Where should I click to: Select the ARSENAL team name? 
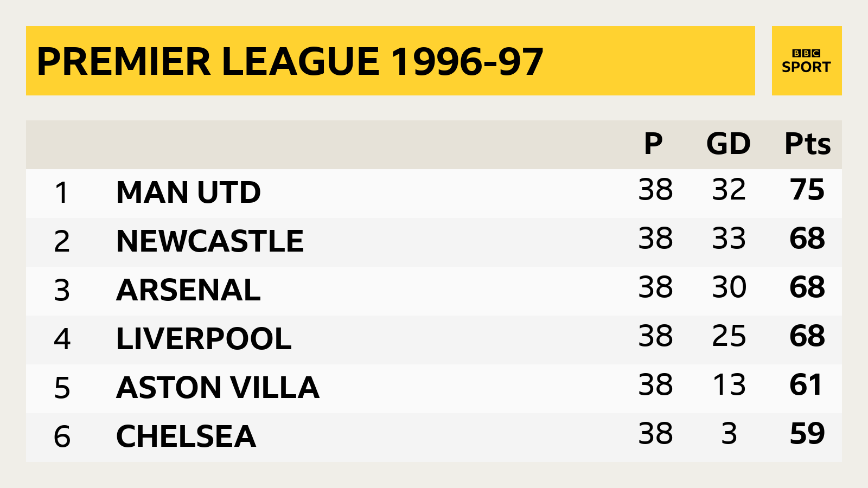click(188, 290)
